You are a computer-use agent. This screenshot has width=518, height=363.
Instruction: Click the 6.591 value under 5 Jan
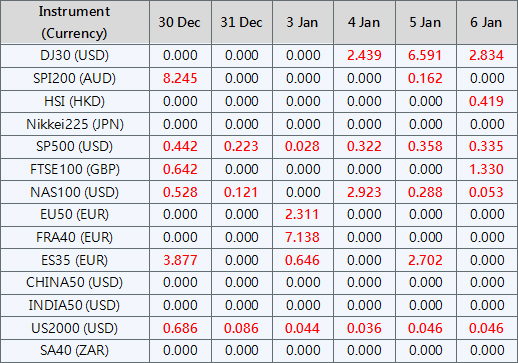pos(426,55)
